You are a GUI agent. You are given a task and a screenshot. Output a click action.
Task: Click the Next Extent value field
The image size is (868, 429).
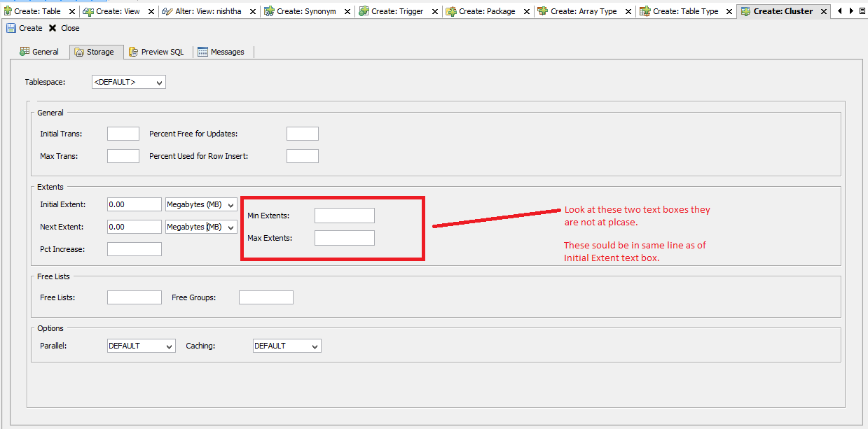[x=135, y=227]
